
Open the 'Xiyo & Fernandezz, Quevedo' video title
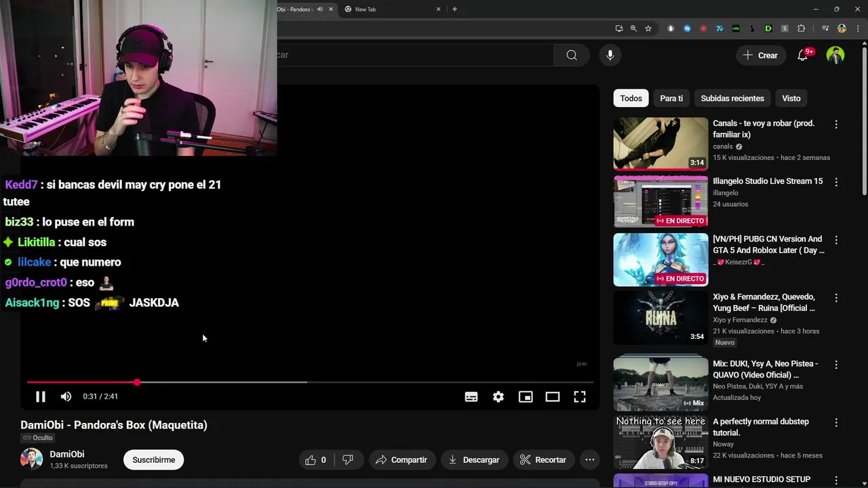click(764, 302)
